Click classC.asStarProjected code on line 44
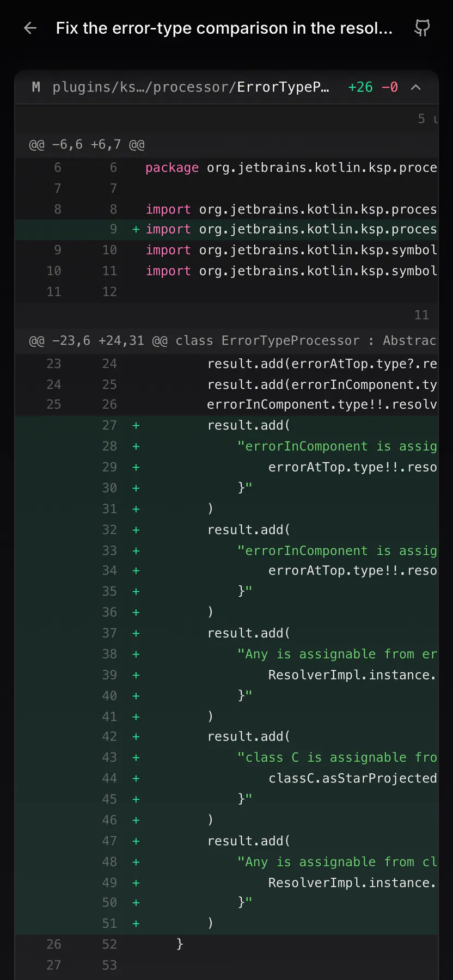This screenshot has height=980, width=453. coord(353,779)
